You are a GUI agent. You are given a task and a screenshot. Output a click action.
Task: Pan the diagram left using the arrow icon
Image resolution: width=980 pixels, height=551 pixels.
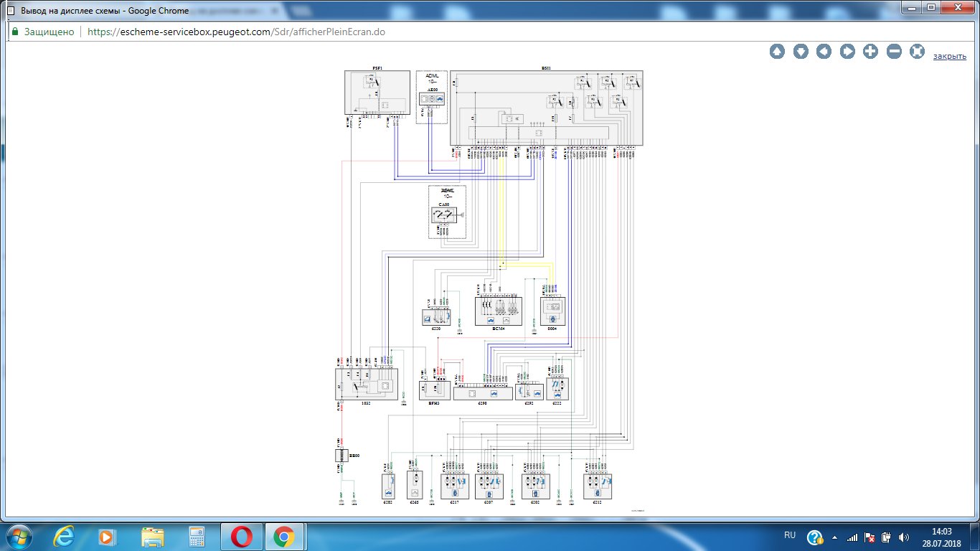(x=824, y=52)
